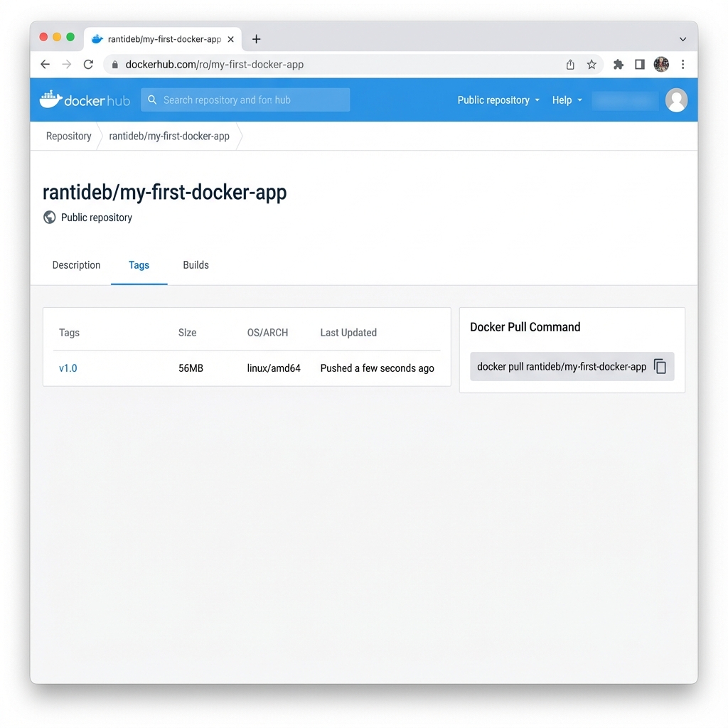The image size is (728, 728).
Task: Click the padlock icon in the address bar
Action: point(114,64)
